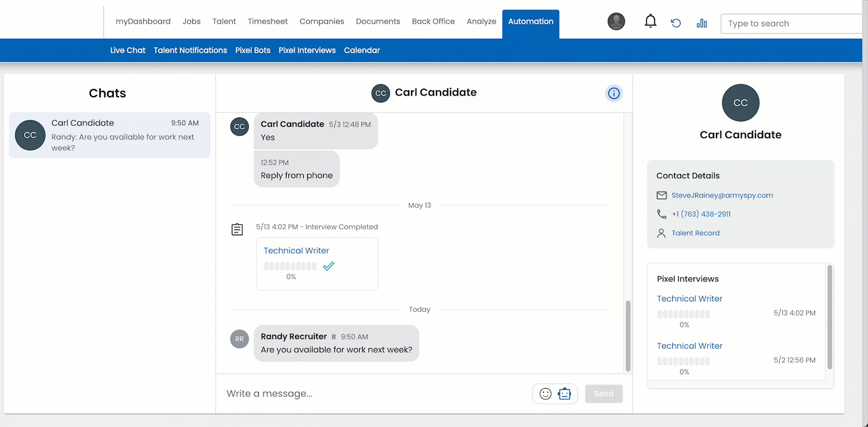Click the completed double-check mark icon
Screen dimensions: 868x427
coord(328,266)
